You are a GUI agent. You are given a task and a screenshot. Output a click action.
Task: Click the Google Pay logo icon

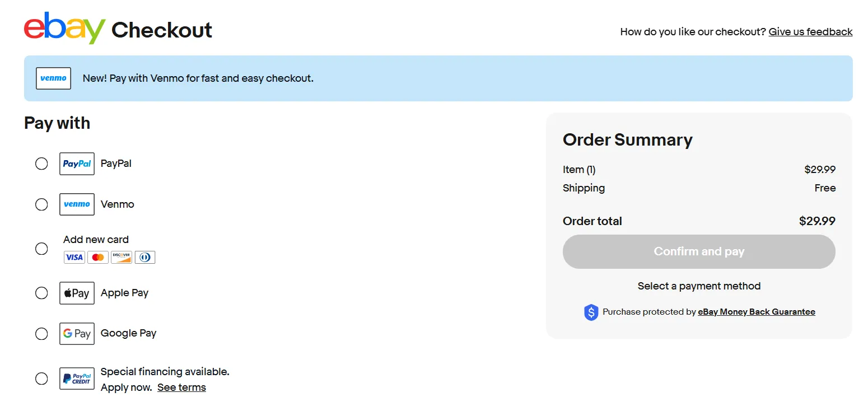pyautogui.click(x=77, y=334)
